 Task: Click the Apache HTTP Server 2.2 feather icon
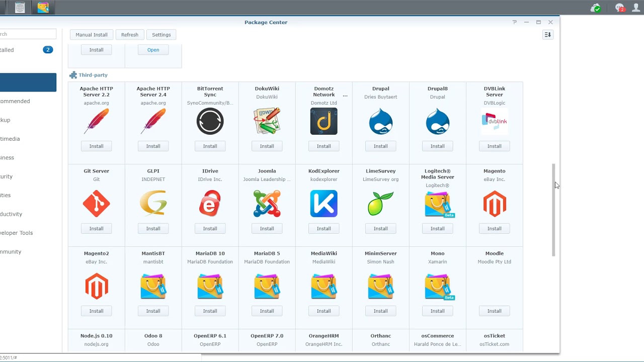[x=96, y=121]
